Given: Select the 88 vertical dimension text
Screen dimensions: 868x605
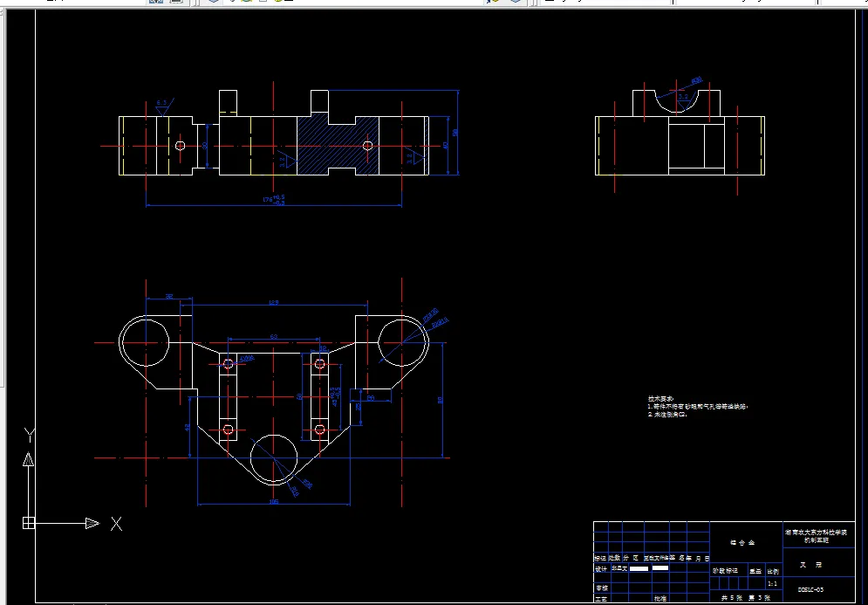Looking at the screenshot, I should pos(441,399).
